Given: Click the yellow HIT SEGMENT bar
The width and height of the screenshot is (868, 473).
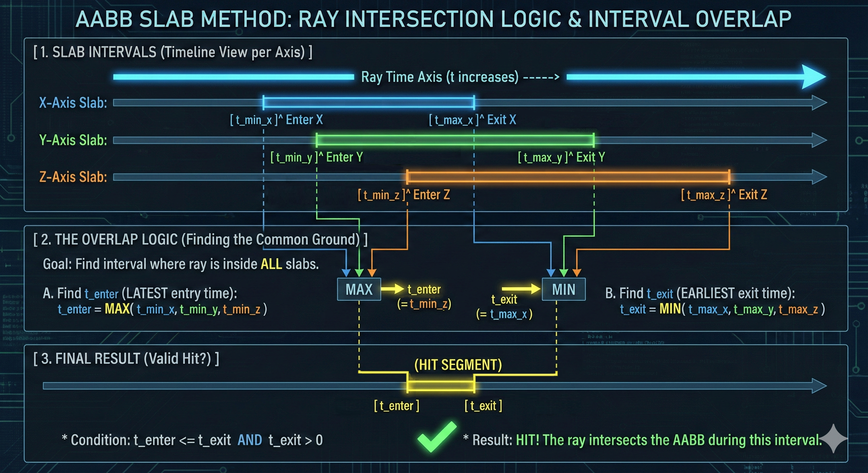Looking at the screenshot, I should click(x=441, y=386).
